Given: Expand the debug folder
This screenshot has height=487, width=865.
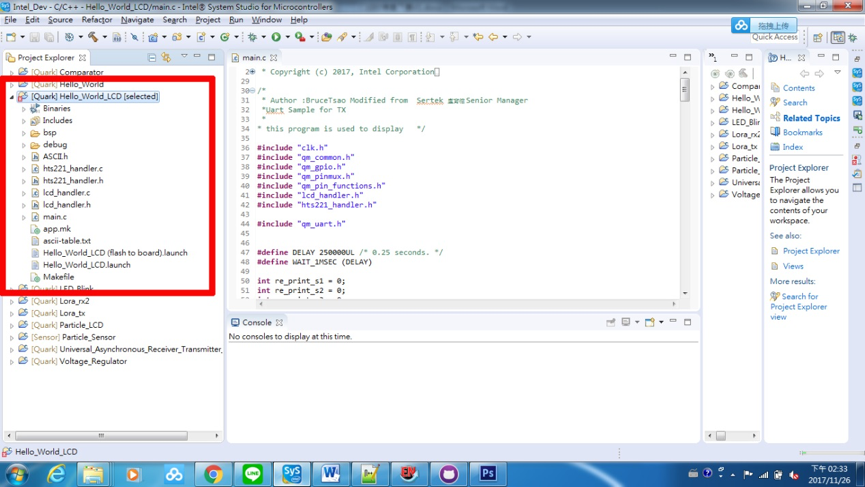Looking at the screenshot, I should [x=24, y=146].
